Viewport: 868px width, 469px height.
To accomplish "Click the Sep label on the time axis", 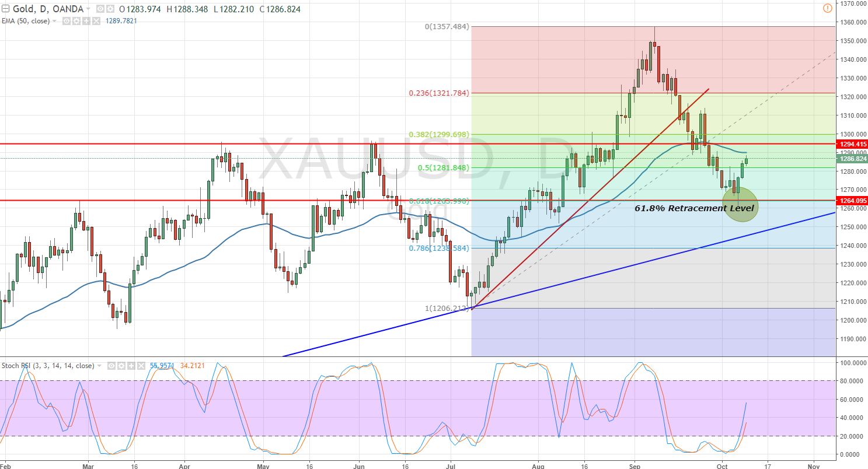I will [x=636, y=466].
